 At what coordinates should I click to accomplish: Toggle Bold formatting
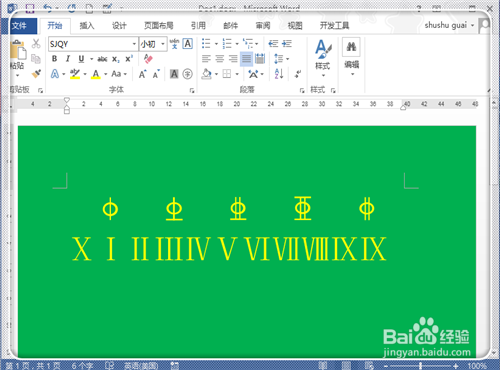(54, 59)
